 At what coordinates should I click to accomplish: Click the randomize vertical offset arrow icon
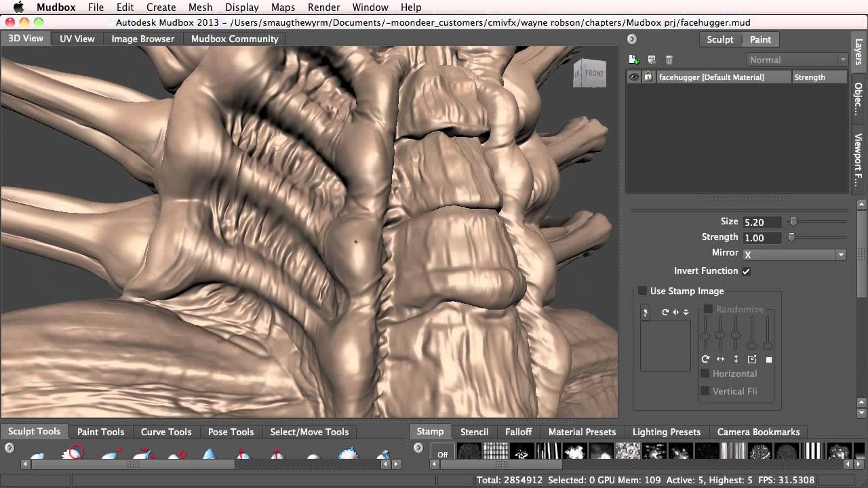[736, 359]
